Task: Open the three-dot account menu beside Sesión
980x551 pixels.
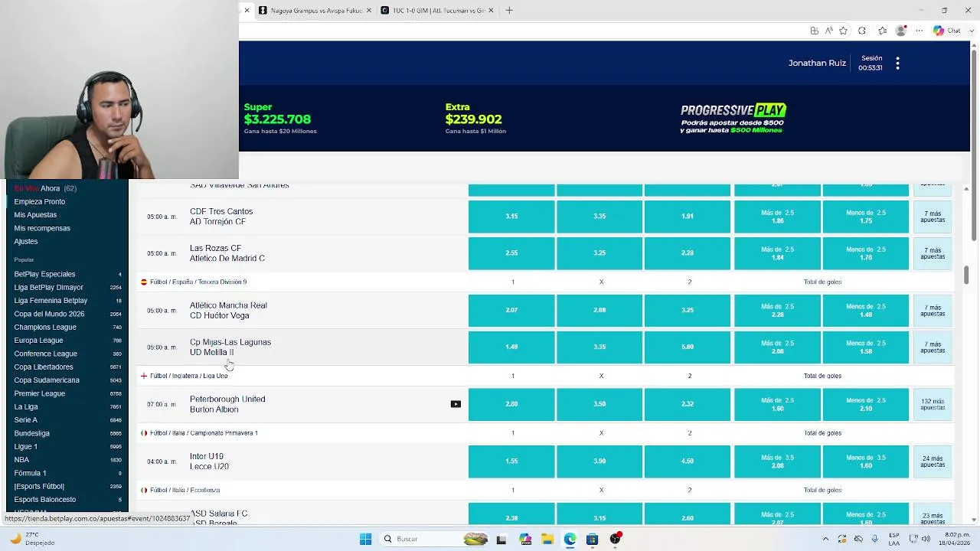Action: (897, 64)
